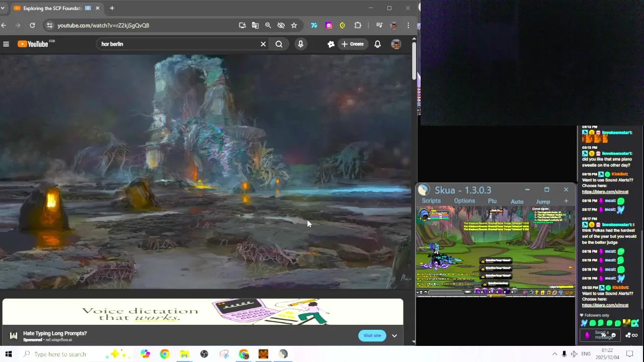Open Chrome zoom magnifier in address bar
The width and height of the screenshot is (644, 362).
(268, 25)
